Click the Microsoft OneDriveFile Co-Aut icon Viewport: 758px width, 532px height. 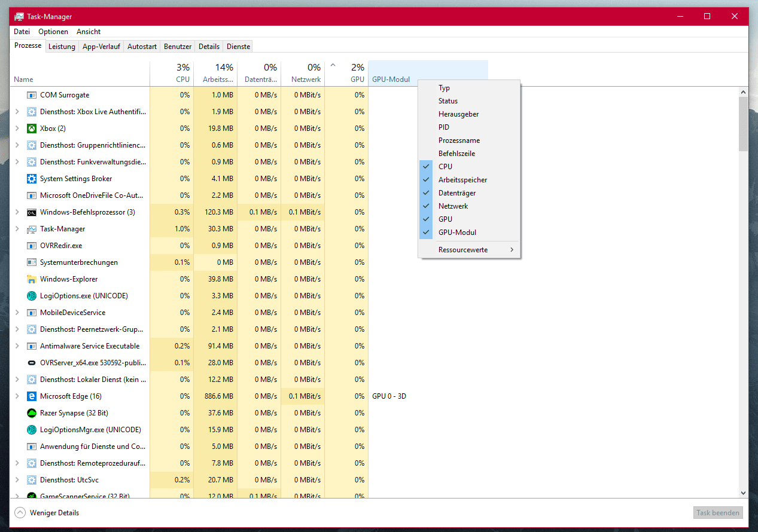tap(32, 195)
